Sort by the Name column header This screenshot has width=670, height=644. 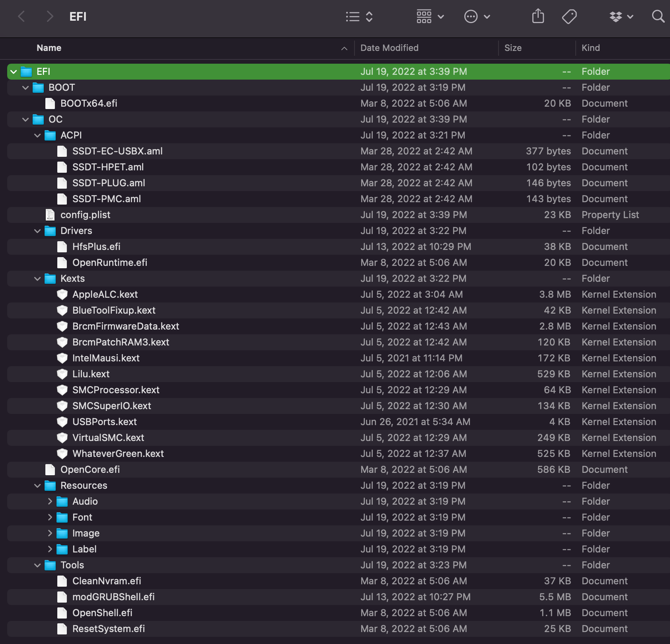[x=49, y=48]
